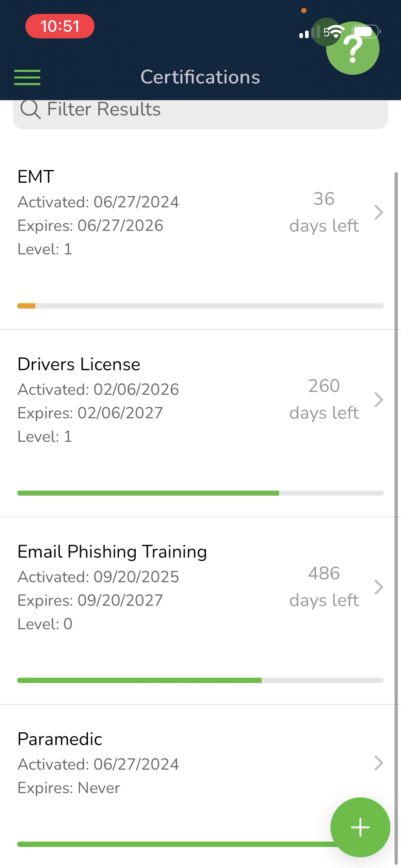Screen dimensions: 401x868
Task: Tap the red 10:51 time pill
Action: (x=60, y=26)
